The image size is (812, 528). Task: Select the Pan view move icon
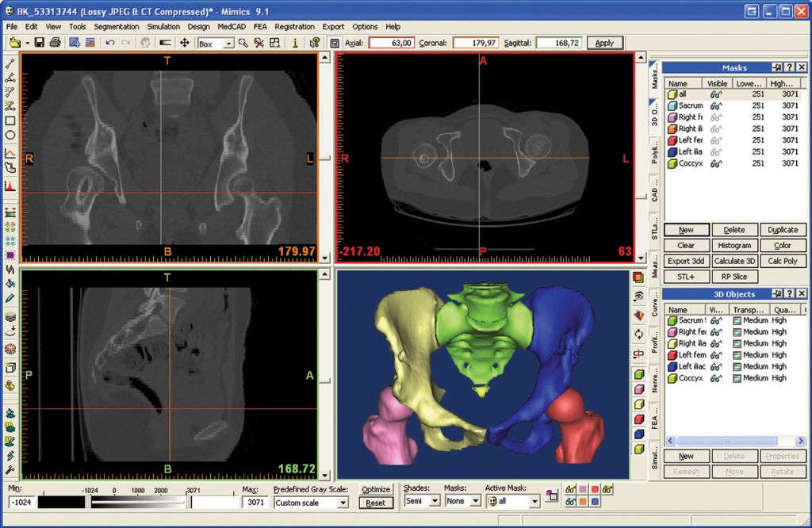[185, 43]
